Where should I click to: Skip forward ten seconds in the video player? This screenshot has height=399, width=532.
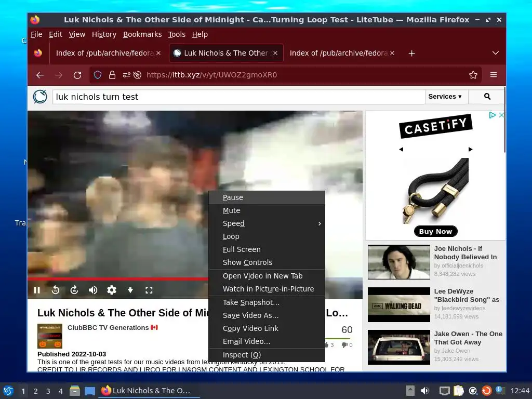74,290
